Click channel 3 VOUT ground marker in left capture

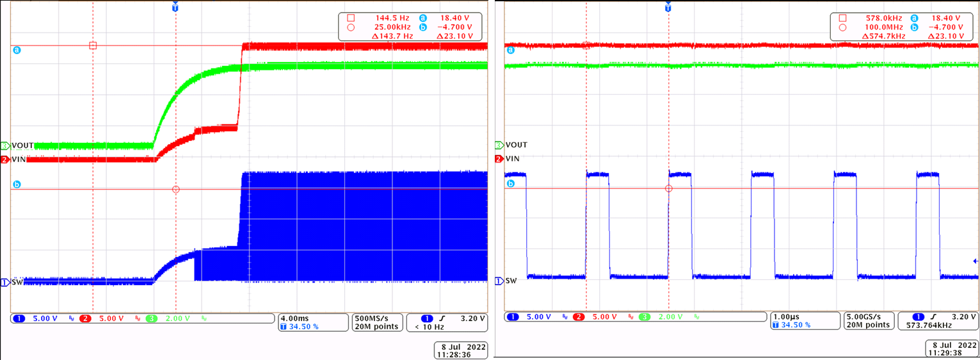coord(6,146)
